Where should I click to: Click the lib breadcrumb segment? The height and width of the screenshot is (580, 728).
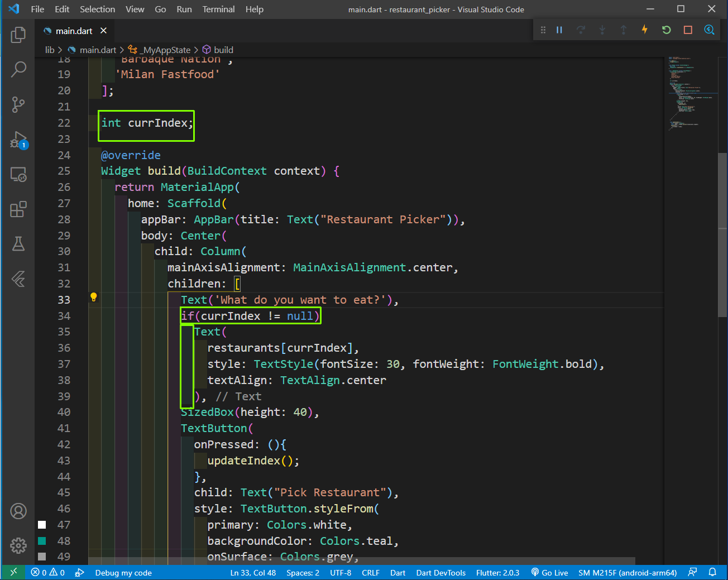[x=50, y=50]
